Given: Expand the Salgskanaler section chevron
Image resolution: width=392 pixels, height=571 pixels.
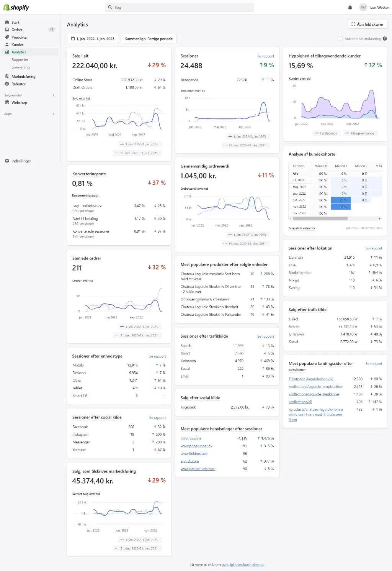Looking at the screenshot, I should 53,95.
